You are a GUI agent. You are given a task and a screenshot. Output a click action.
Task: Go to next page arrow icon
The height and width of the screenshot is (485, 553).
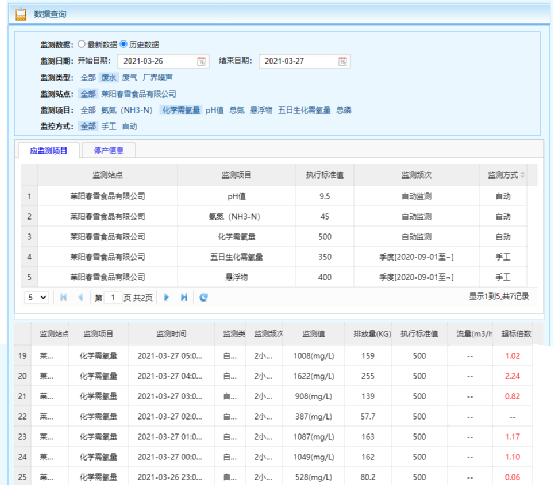(166, 297)
